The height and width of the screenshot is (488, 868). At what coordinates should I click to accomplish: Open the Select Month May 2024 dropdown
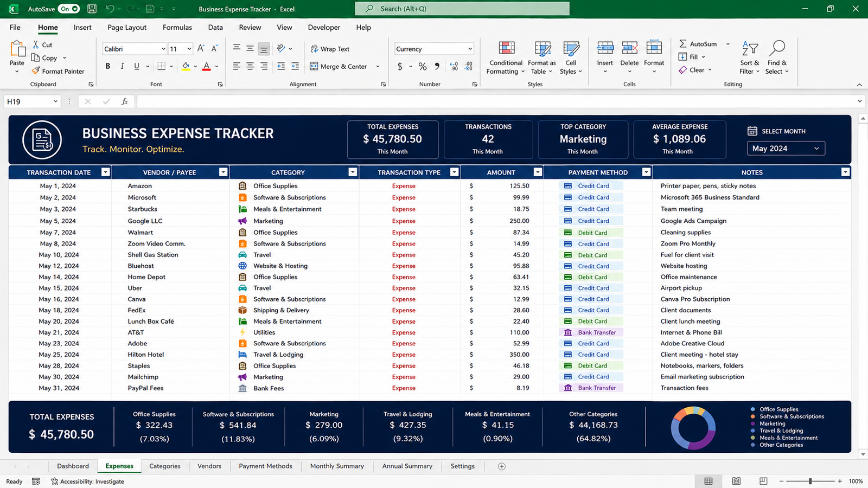point(786,149)
